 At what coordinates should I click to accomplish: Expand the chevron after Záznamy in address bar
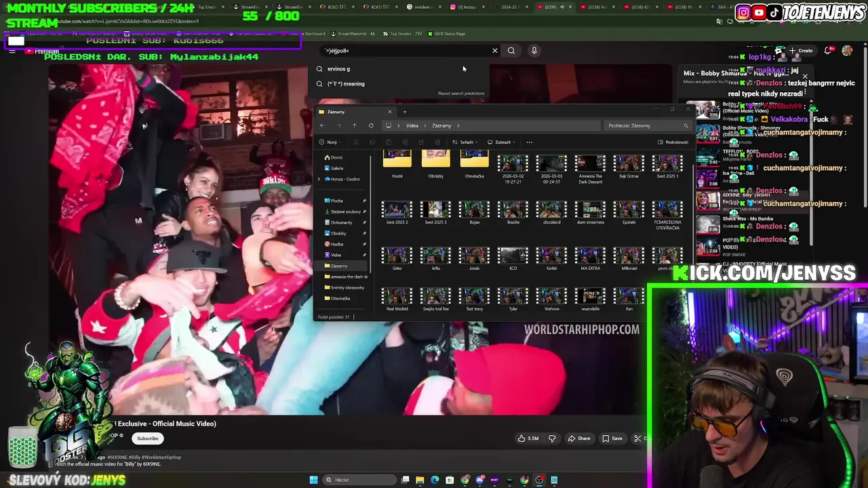[458, 125]
